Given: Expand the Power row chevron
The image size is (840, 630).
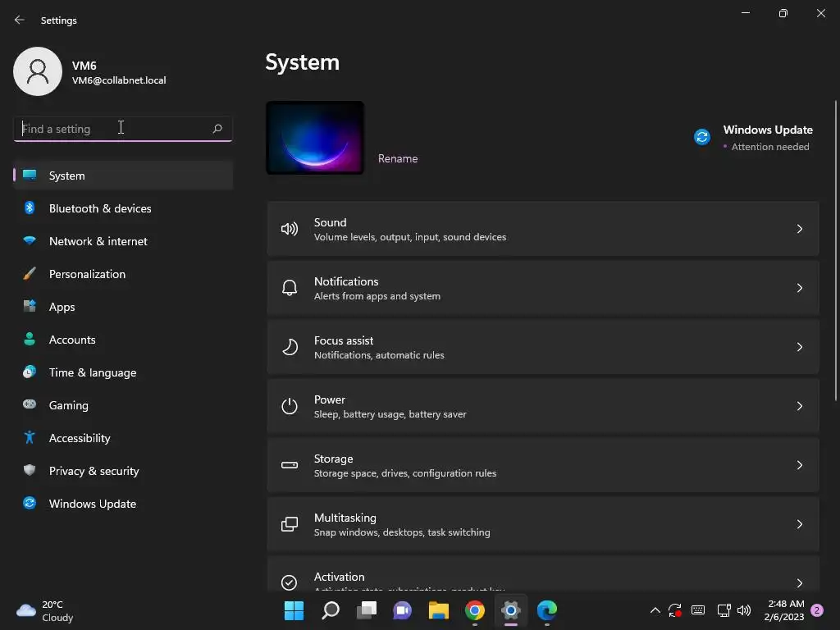Looking at the screenshot, I should [799, 406].
